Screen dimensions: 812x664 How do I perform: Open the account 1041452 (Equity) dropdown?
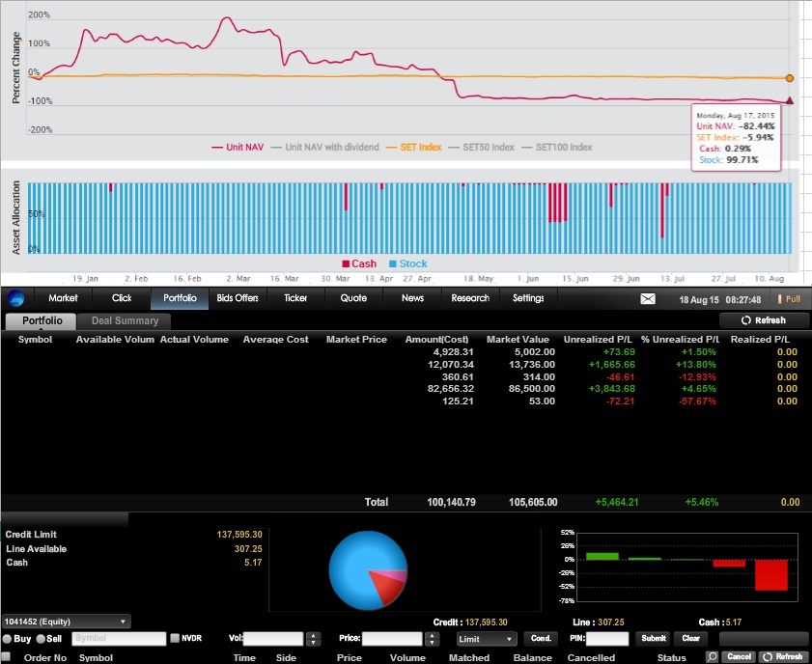(66, 622)
